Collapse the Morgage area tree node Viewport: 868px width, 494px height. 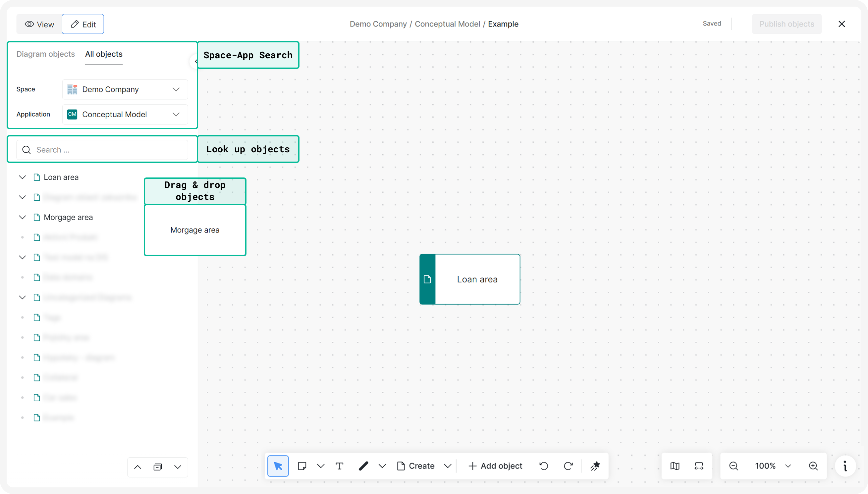point(23,218)
